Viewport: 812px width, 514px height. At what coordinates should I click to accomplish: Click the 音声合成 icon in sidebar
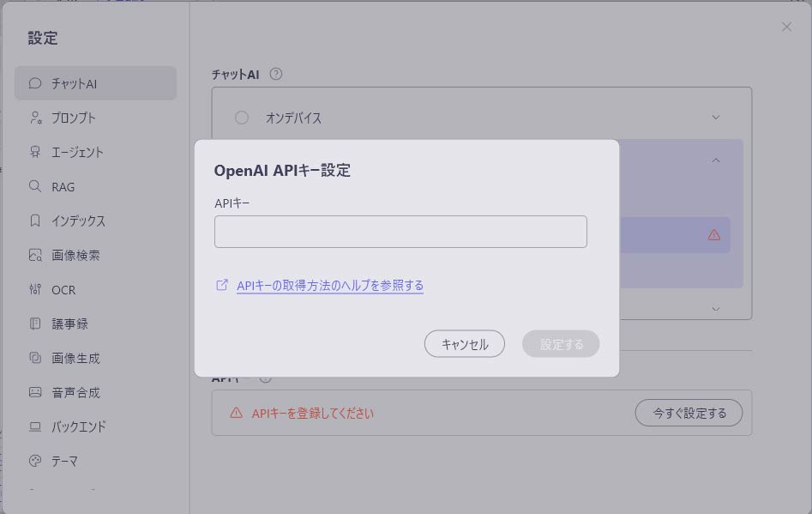(34, 392)
